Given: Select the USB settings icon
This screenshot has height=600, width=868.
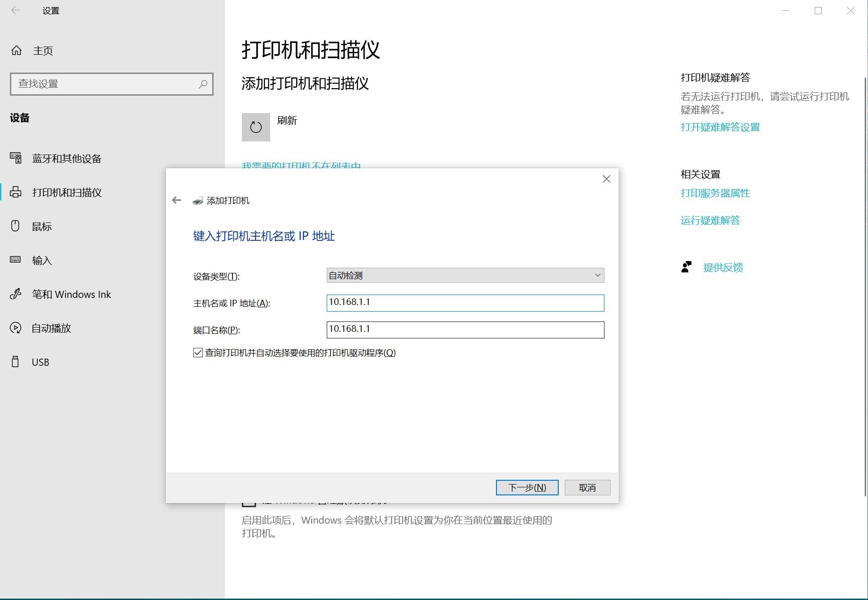Looking at the screenshot, I should (x=16, y=362).
